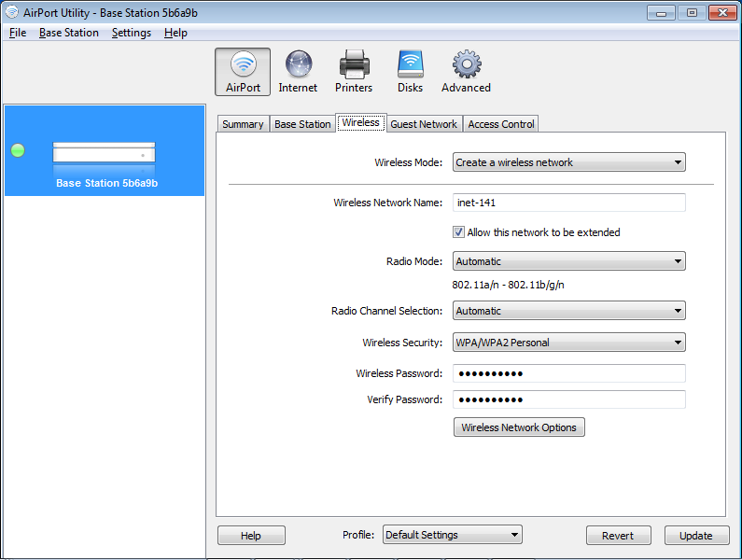Switch to the Guest Network tab

coord(424,124)
